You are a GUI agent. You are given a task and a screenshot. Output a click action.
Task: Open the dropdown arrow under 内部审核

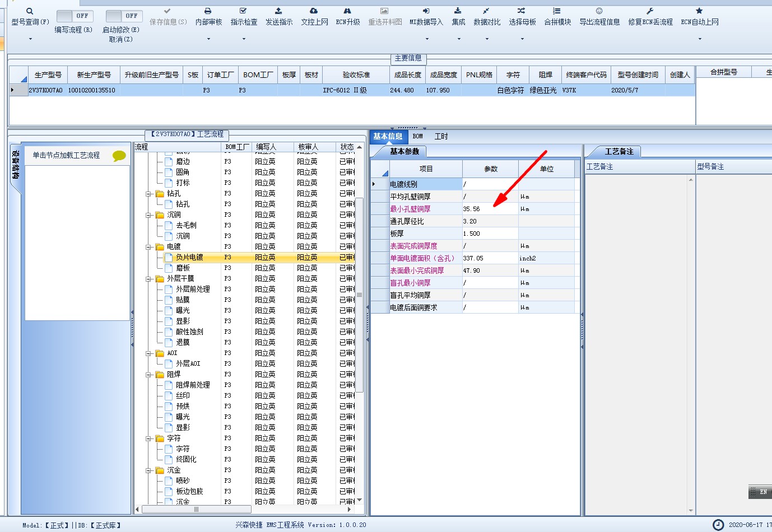tap(208, 39)
